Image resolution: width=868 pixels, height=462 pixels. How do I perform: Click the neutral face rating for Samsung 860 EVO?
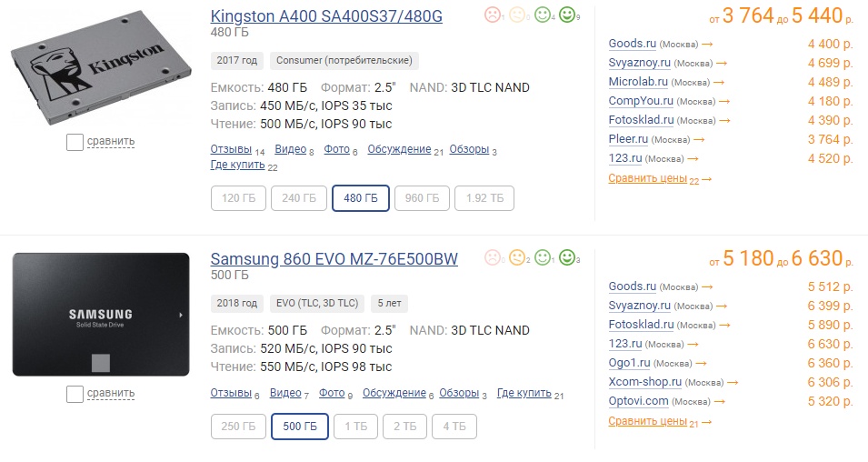pyautogui.click(x=518, y=257)
